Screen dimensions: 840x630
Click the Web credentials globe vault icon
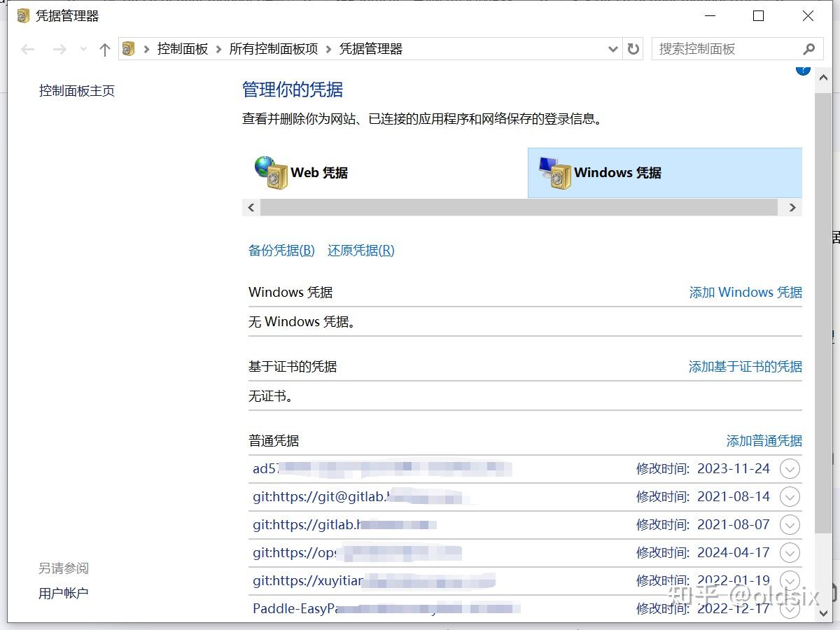point(271,172)
